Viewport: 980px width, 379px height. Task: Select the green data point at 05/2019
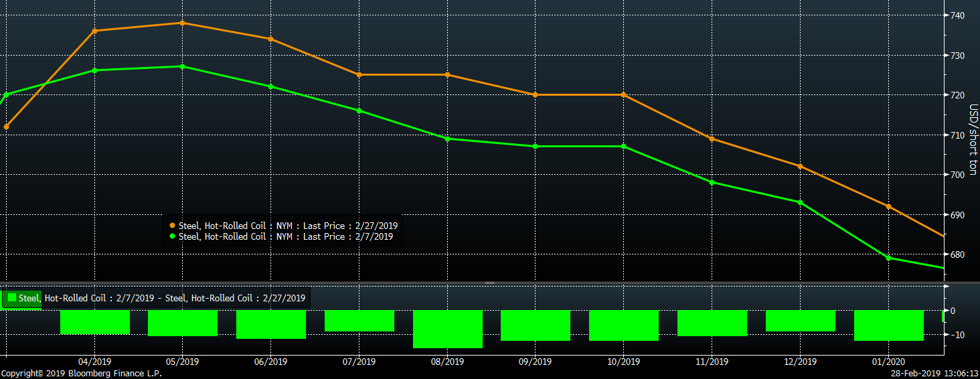182,66
